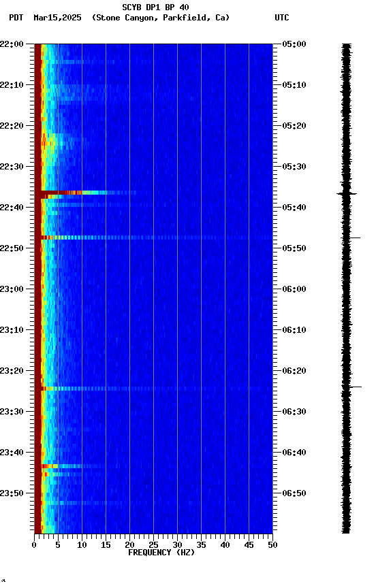Click the 'FREQUENCY (HZ)' axis title
Viewport: 376px width, 588px height.
161,553
